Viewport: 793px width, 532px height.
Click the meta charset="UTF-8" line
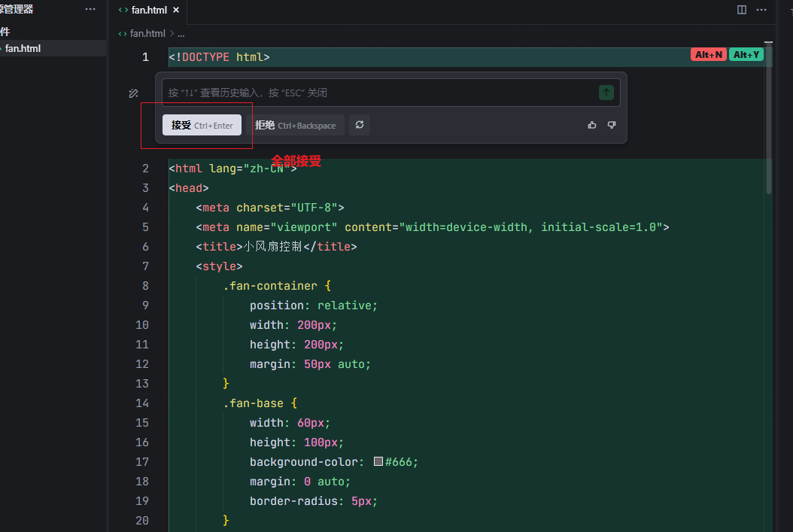[270, 208]
